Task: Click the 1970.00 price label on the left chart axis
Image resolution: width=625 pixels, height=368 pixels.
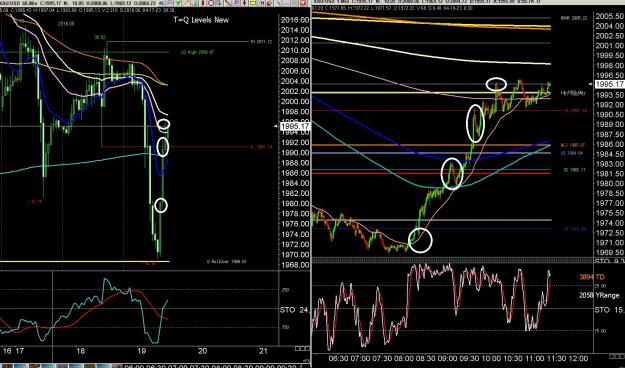Action: pyautogui.click(x=295, y=255)
